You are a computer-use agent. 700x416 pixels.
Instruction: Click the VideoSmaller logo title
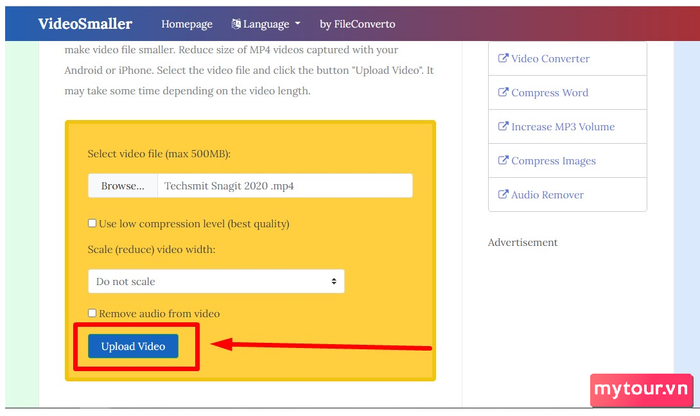(85, 24)
